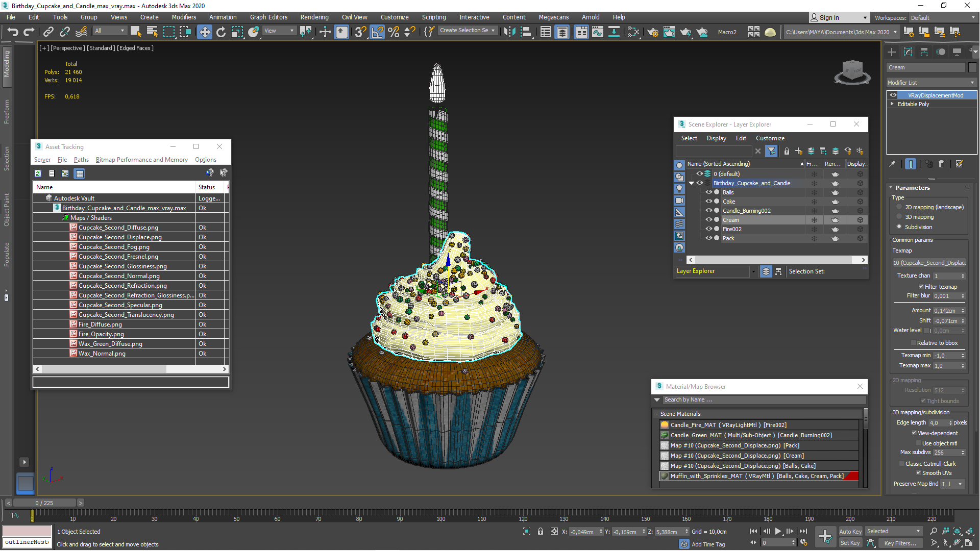Image resolution: width=980 pixels, height=551 pixels.
Task: Select Cupcake_Second_Normal.png in asset list
Action: coord(119,276)
